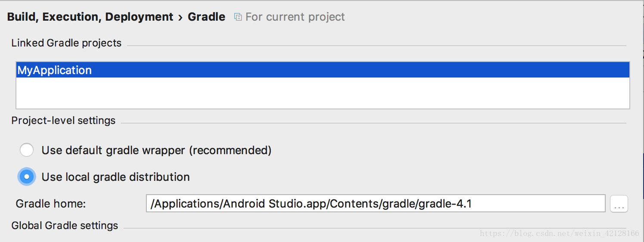Click the Gradle breadcrumb title
Viewport: 644px width, 242px height.
[206, 17]
